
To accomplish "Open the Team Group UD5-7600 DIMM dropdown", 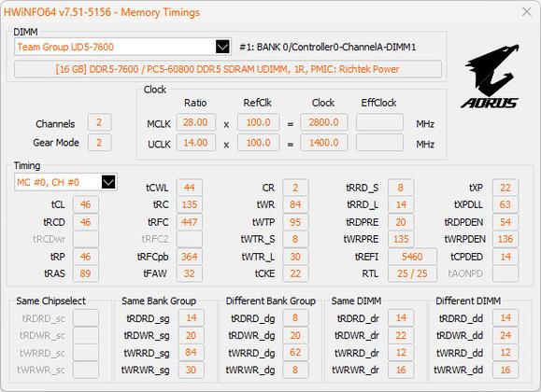I will pos(222,47).
